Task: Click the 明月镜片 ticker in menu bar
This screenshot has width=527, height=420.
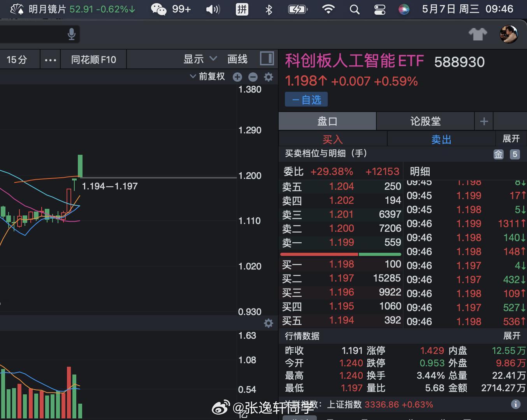Action: point(72,9)
